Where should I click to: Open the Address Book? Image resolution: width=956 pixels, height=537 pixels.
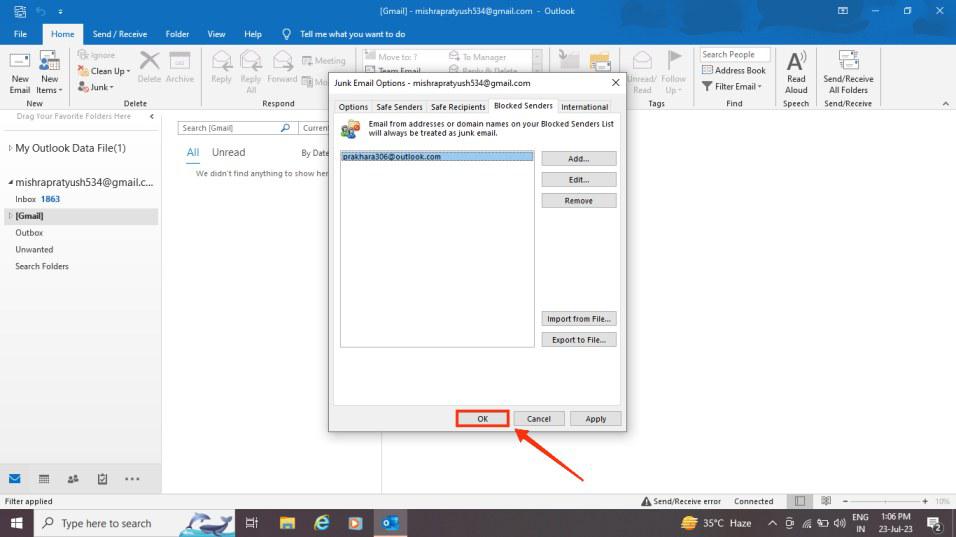pyautogui.click(x=733, y=70)
